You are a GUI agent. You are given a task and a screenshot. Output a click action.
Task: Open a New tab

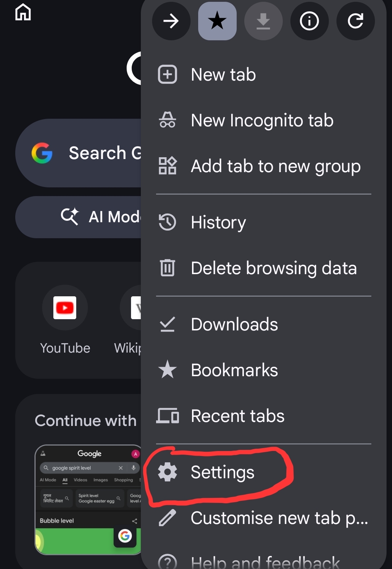[x=223, y=75]
